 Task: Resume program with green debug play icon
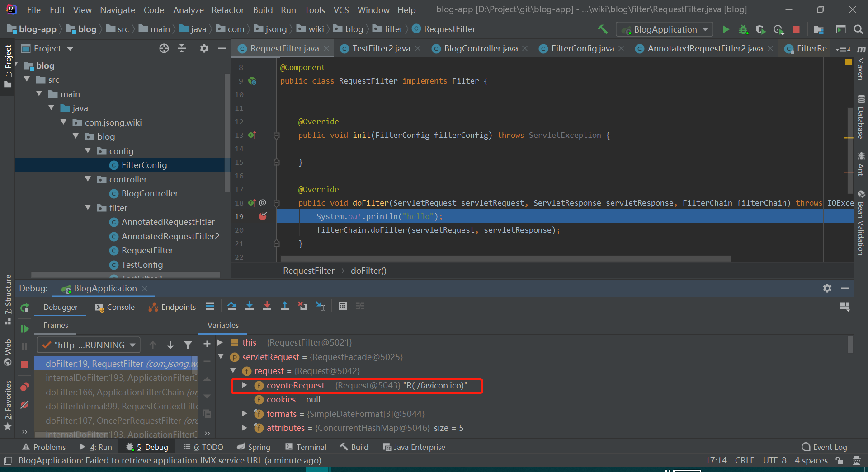[25, 329]
